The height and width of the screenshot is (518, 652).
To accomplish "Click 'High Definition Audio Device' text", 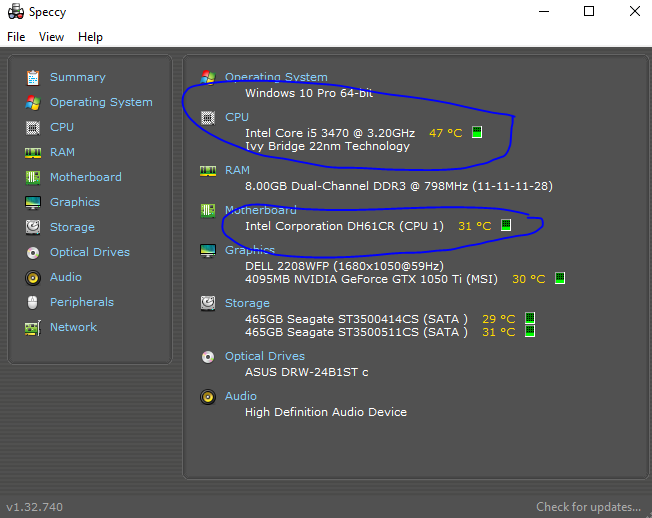I will [x=326, y=412].
